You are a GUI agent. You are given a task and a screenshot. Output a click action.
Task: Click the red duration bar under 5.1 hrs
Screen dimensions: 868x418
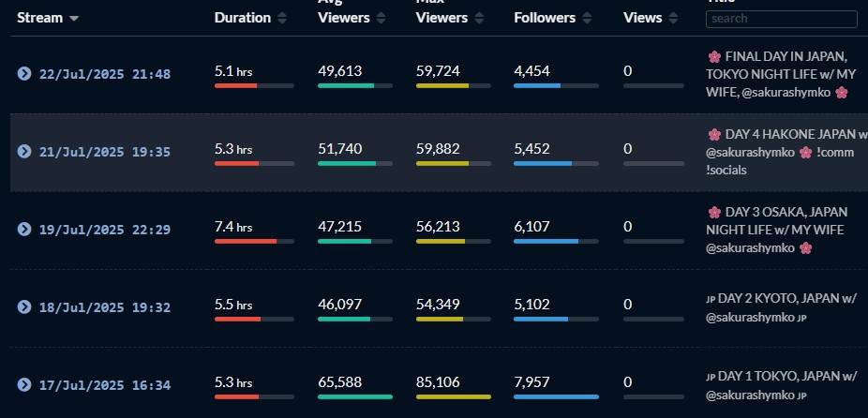coord(254,86)
